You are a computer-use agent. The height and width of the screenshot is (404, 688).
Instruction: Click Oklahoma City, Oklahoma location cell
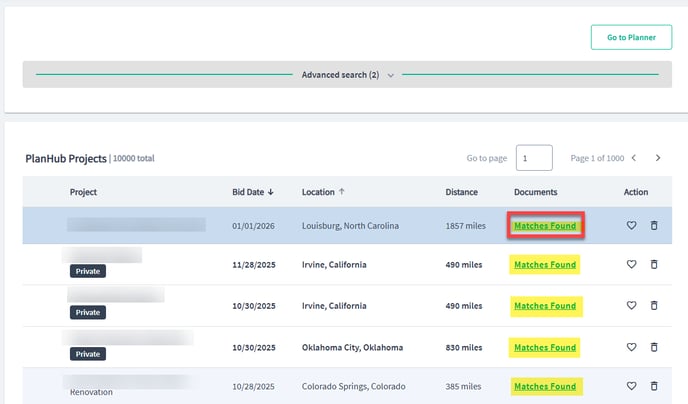352,347
